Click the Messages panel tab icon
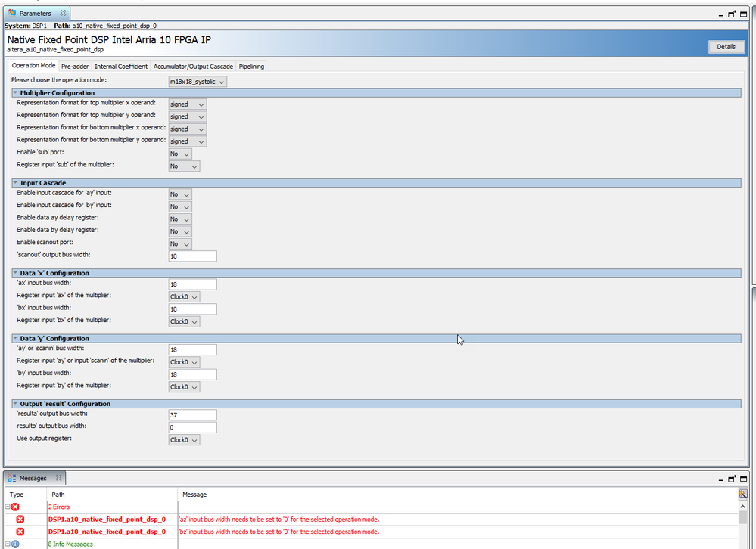Screen dimensions: 756x549 (12, 478)
